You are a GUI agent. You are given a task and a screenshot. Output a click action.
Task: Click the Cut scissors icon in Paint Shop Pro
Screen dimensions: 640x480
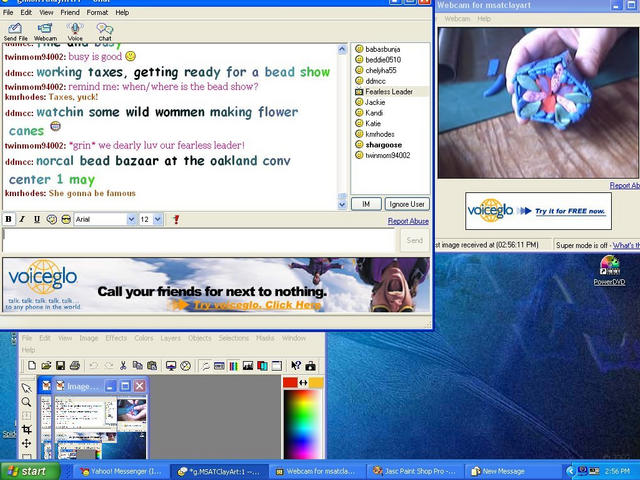click(123, 366)
